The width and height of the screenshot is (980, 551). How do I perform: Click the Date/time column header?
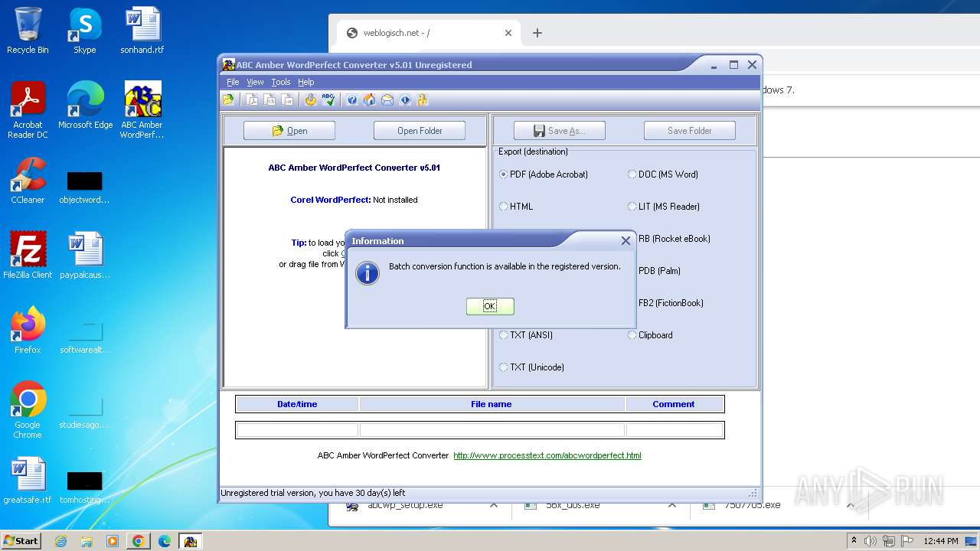pyautogui.click(x=297, y=404)
